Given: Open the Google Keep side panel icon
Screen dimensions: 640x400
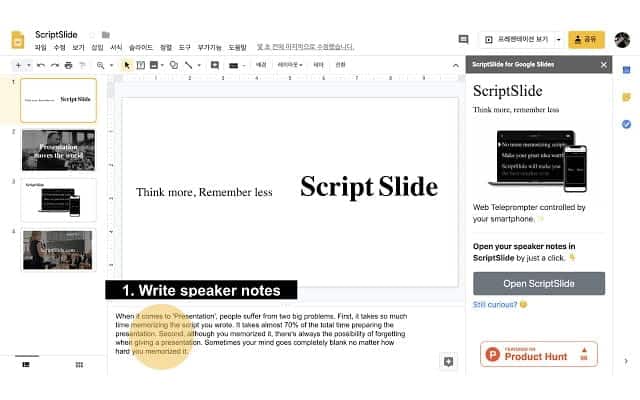Looking at the screenshot, I should pos(627,97).
